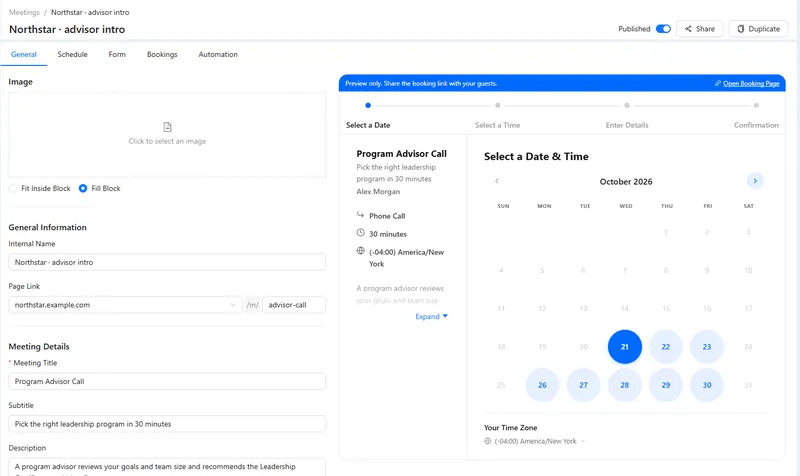
Task: Click the Duplicate button
Action: coord(758,29)
